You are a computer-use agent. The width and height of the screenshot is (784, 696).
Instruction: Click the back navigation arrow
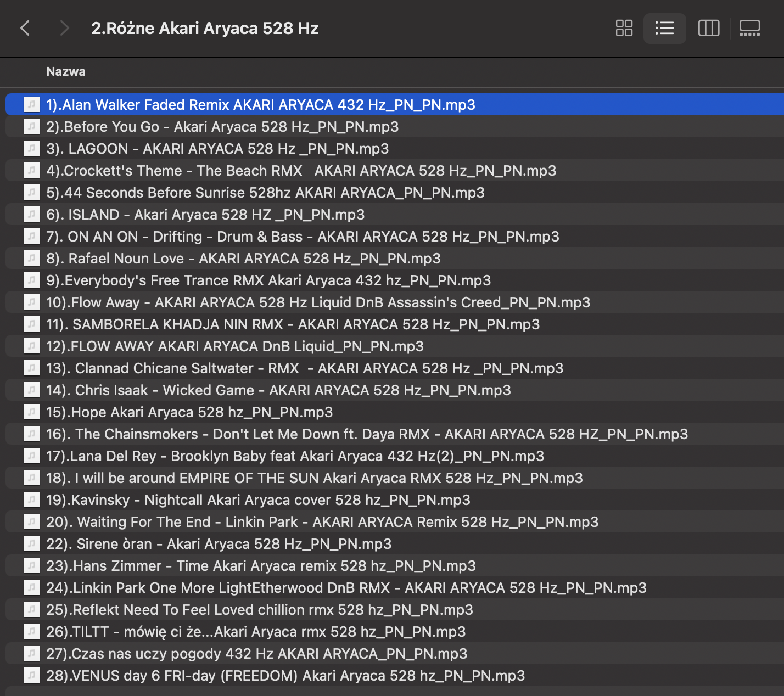[25, 28]
